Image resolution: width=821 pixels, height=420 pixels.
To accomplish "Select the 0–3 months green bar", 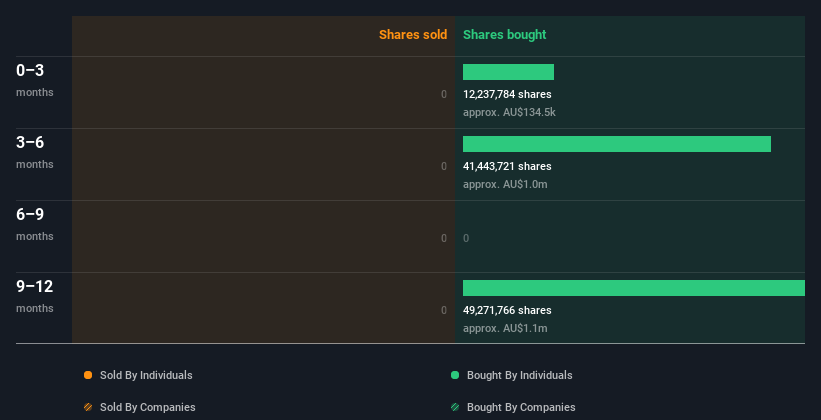I will click(508, 72).
